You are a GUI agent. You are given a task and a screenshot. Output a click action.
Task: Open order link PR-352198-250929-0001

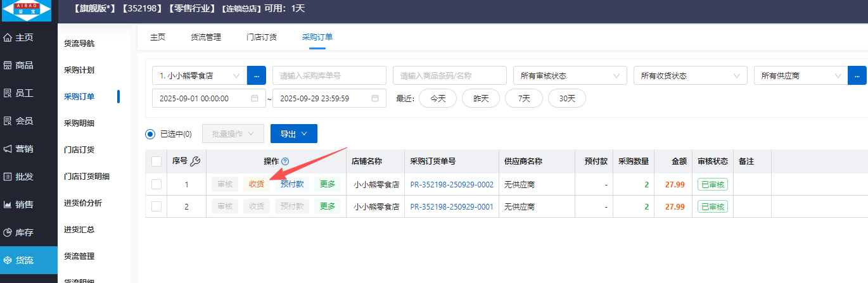(x=451, y=206)
